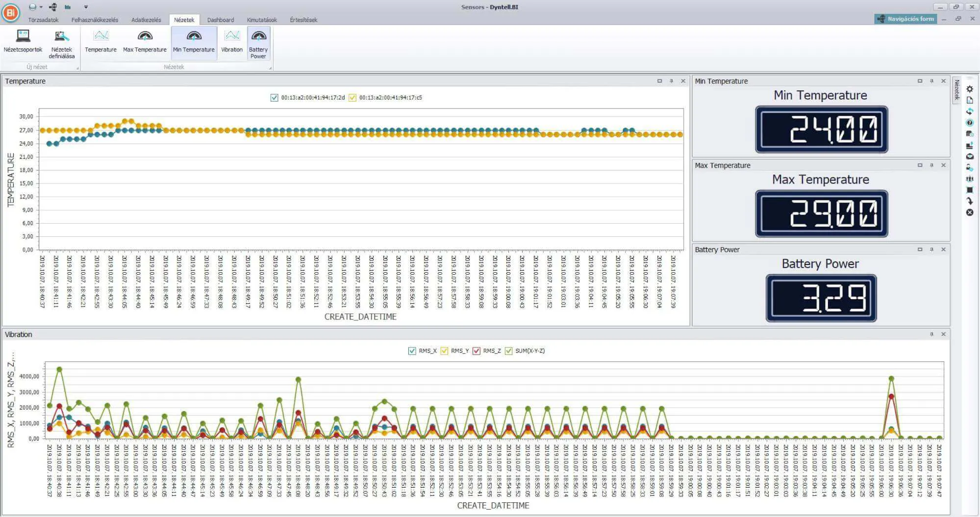Open the help question mark icon
980x517 pixels.
click(970, 123)
